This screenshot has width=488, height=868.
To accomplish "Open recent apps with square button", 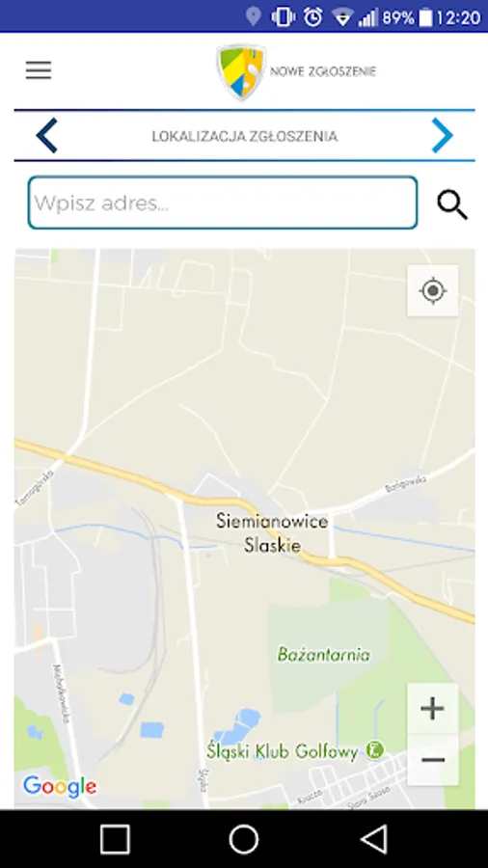I will point(115,839).
